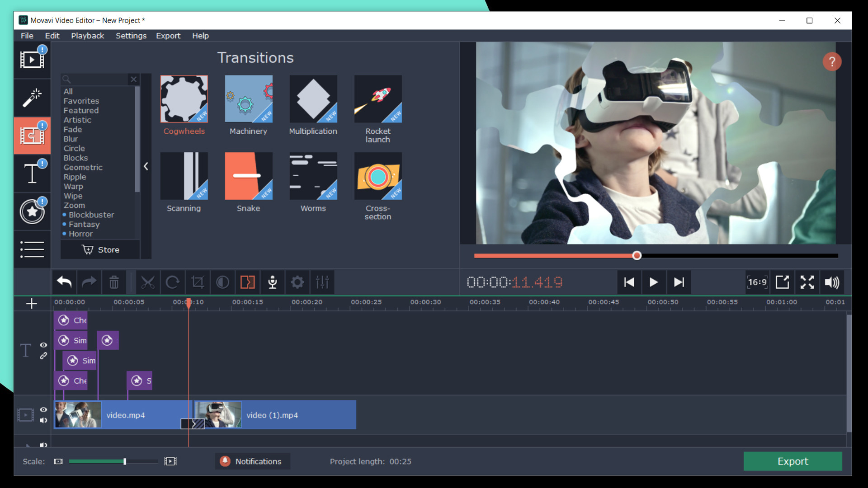Expand the Artistic transitions category
This screenshot has width=868, height=488.
[x=76, y=119]
